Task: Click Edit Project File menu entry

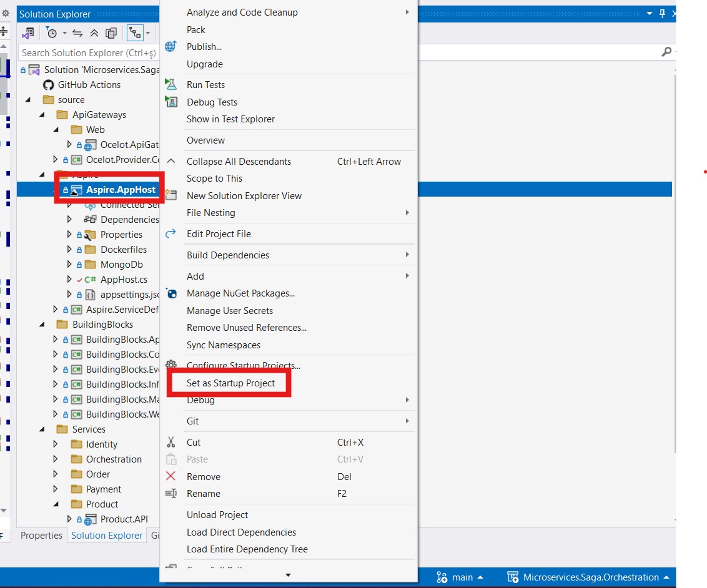Action: [219, 234]
